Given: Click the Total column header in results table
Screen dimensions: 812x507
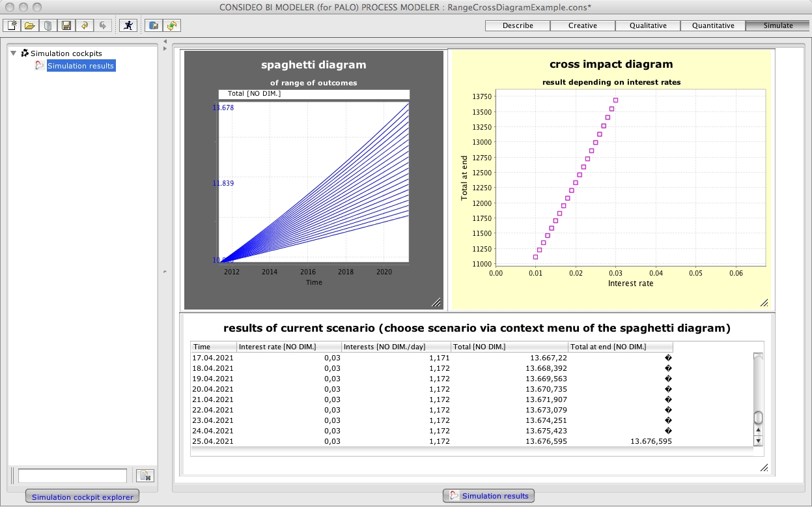Looking at the screenshot, I should [509, 347].
